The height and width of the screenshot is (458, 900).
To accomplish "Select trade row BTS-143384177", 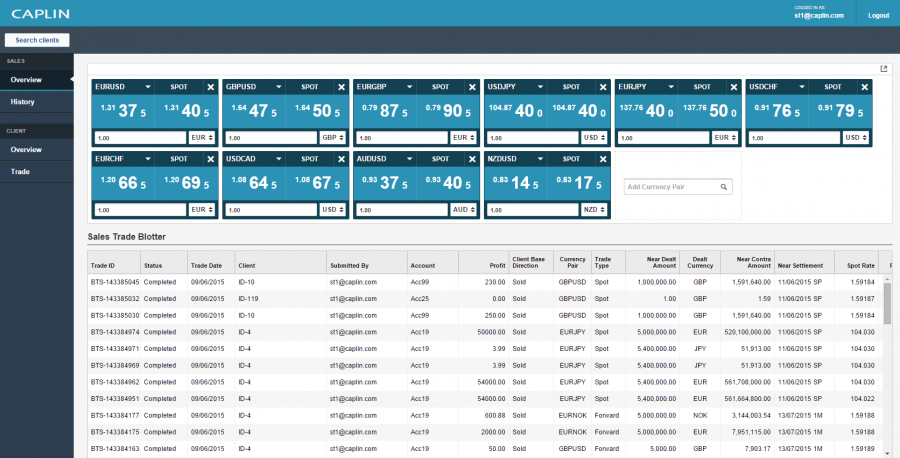I will pos(483,416).
